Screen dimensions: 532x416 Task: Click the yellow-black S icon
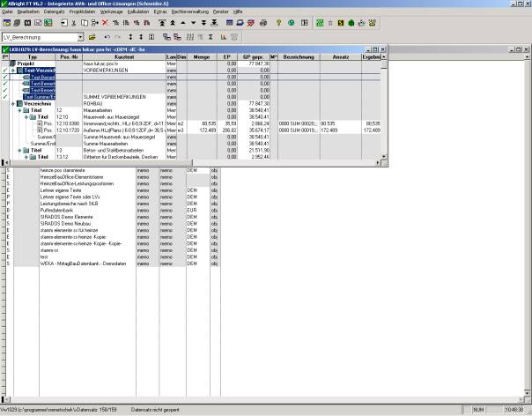pyautogui.click(x=341, y=23)
